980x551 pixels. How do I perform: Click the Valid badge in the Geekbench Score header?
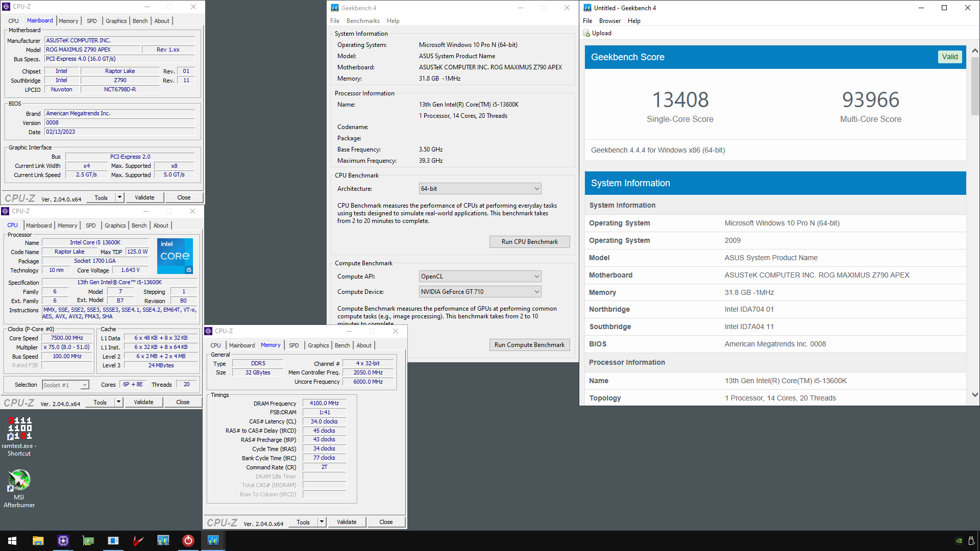(x=949, y=57)
